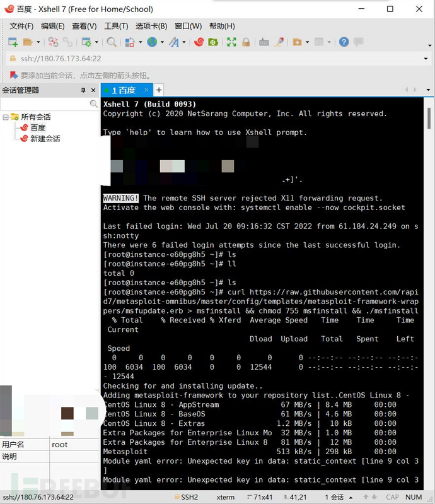
Task: Click the Find magnifier icon in toolbar
Action: coord(112,42)
